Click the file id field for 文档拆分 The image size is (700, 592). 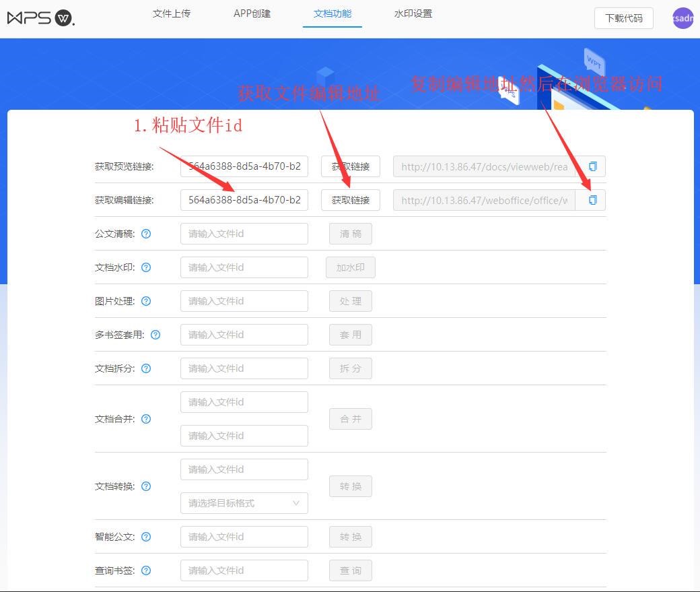click(x=244, y=368)
